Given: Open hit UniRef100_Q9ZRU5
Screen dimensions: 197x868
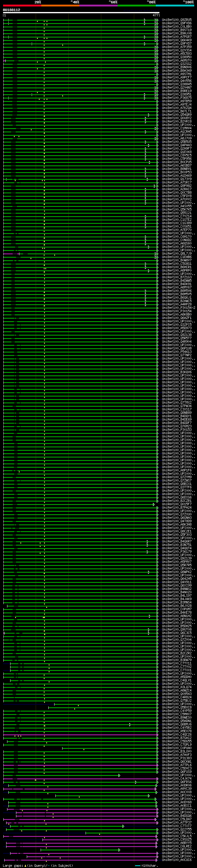Looking at the screenshot, I should point(177,20).
